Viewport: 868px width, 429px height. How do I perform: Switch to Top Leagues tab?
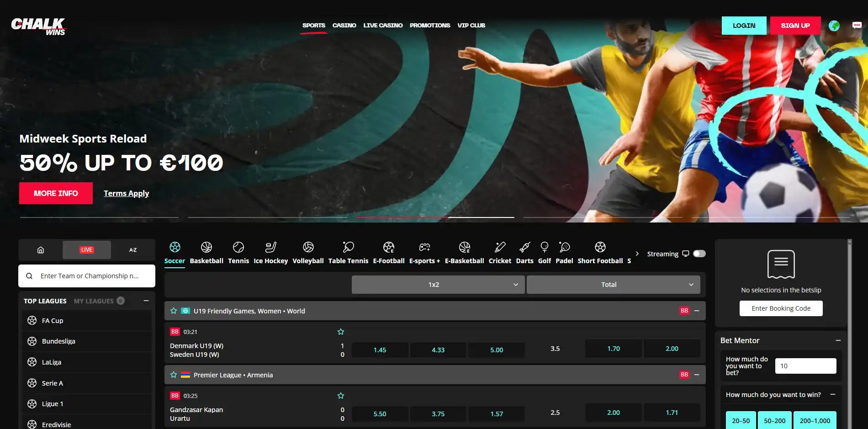pos(45,301)
